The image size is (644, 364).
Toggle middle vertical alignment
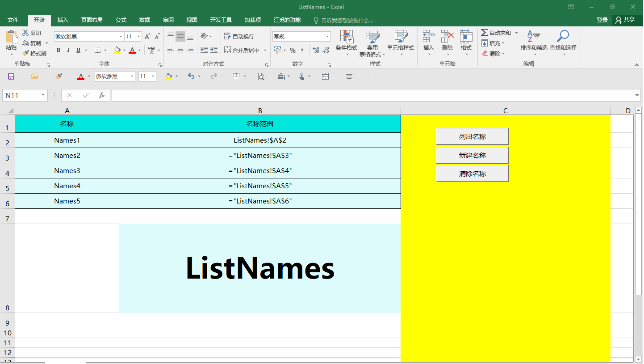tap(180, 36)
